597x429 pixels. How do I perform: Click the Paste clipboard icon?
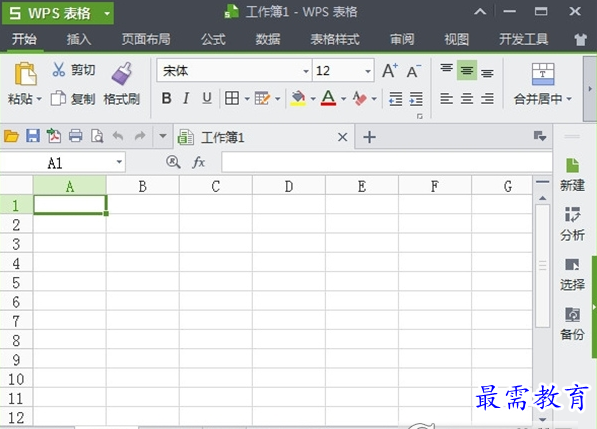[x=25, y=74]
